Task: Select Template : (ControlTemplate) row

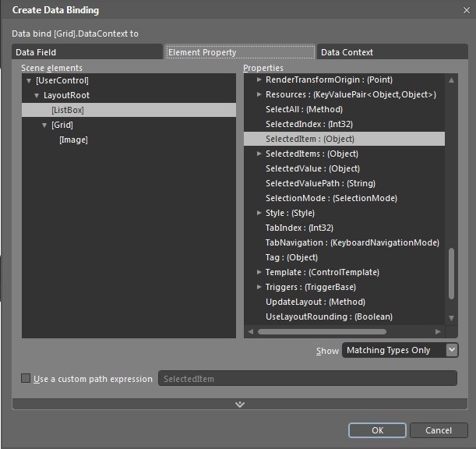Action: coord(344,272)
